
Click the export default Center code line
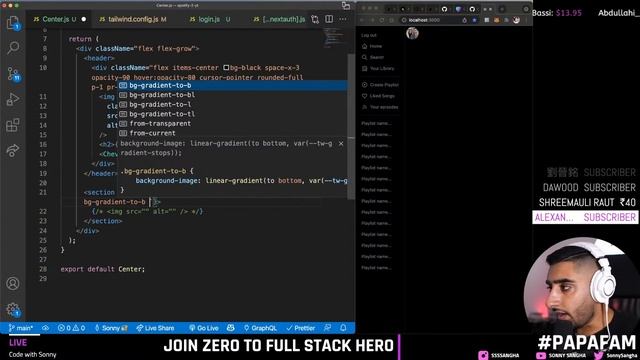102,269
